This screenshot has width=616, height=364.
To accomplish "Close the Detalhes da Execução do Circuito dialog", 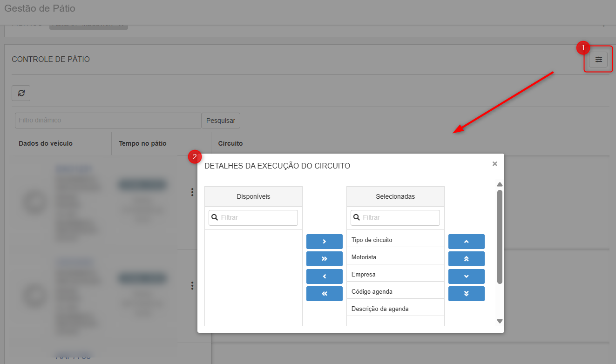I will point(494,164).
